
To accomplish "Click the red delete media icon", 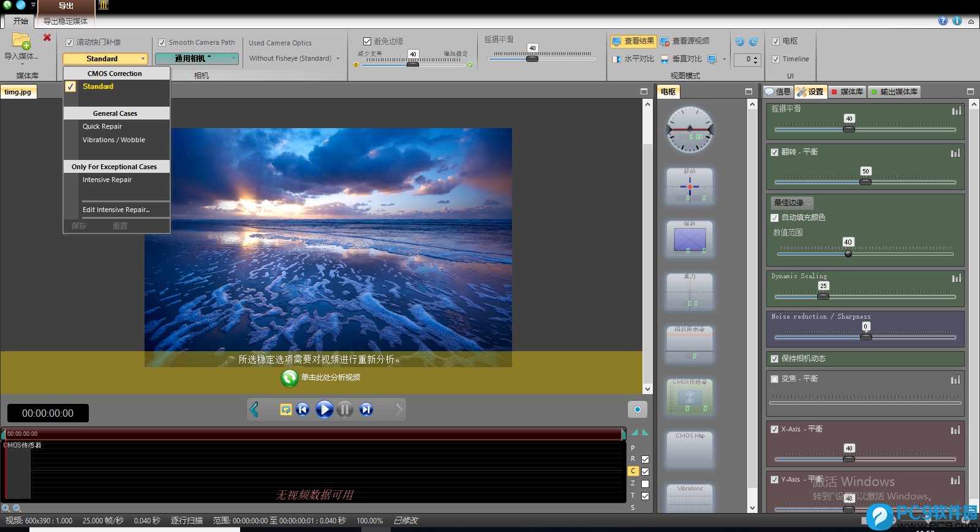I will coord(47,38).
